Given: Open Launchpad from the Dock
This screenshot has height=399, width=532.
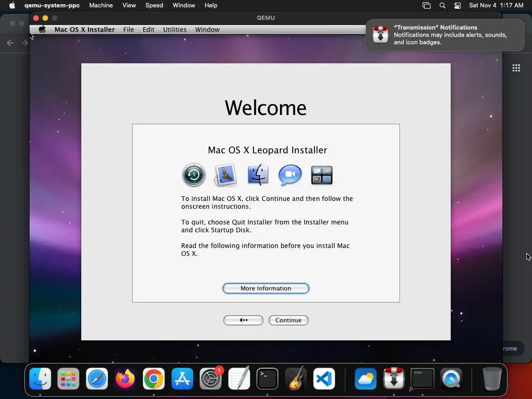Looking at the screenshot, I should pyautogui.click(x=68, y=379).
